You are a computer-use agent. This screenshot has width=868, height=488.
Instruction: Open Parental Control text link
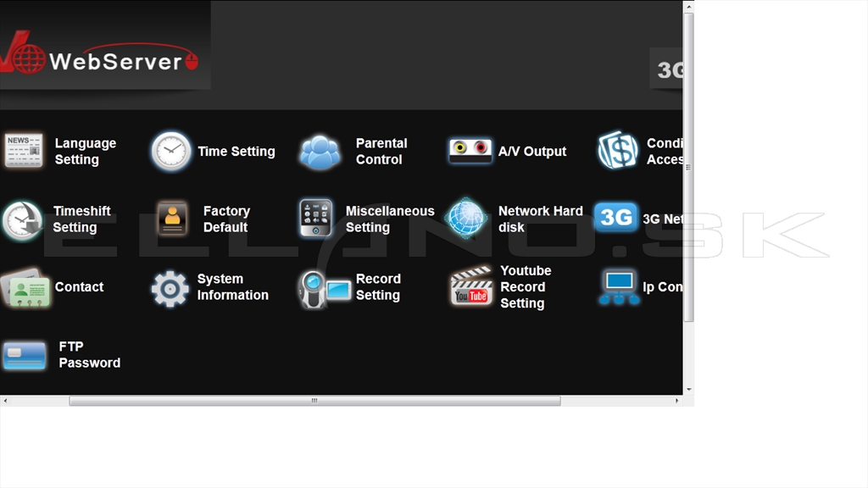tap(381, 151)
